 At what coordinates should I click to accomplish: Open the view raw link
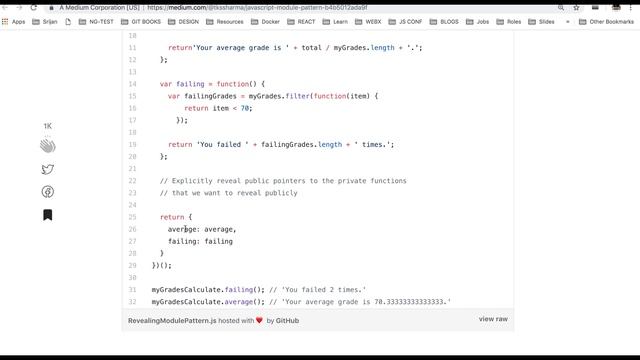pos(493,319)
